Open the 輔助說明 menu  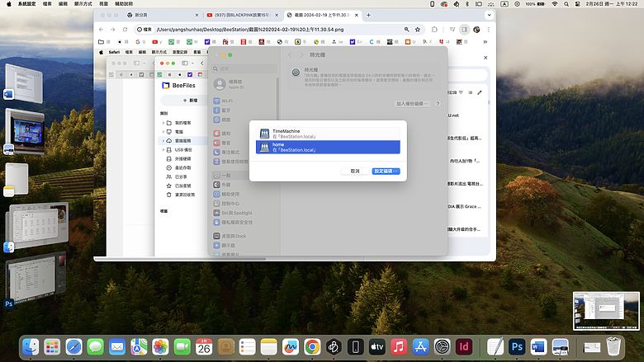[x=124, y=3]
